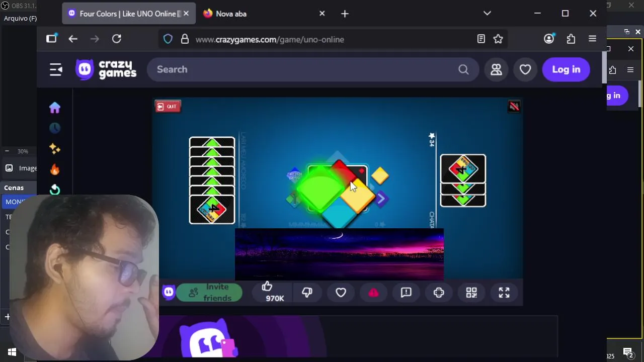644x362 pixels.
Task: Unmute game sound via the muted speaker icon
Action: click(x=514, y=106)
